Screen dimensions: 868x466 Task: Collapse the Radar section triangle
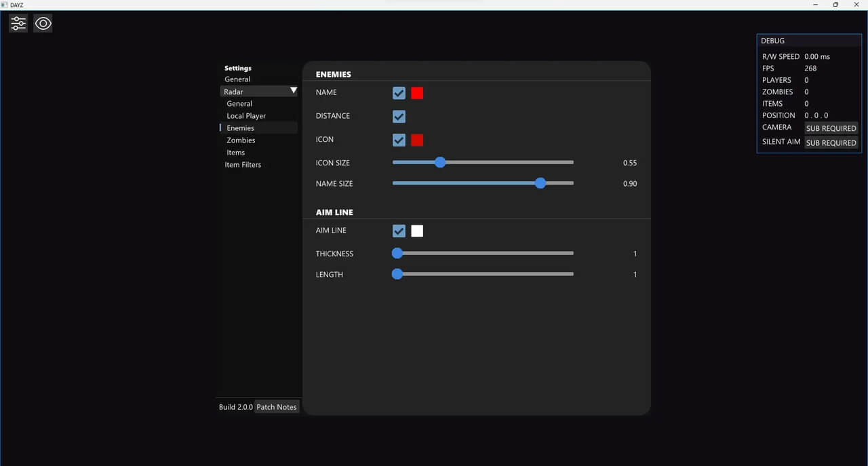pos(293,91)
